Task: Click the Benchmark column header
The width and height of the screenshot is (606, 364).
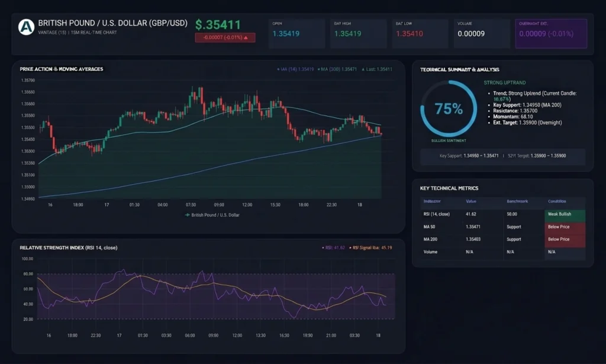Action: pyautogui.click(x=517, y=201)
